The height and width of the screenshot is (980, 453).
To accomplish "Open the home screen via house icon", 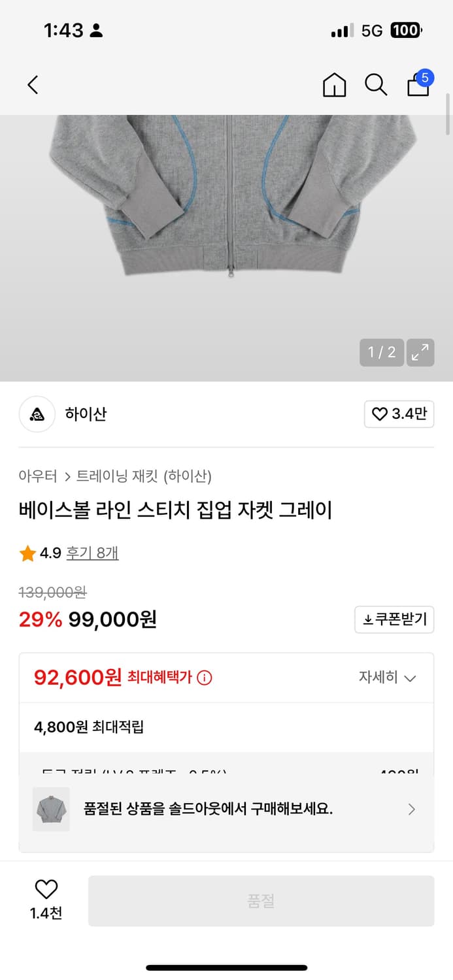I will (x=334, y=84).
